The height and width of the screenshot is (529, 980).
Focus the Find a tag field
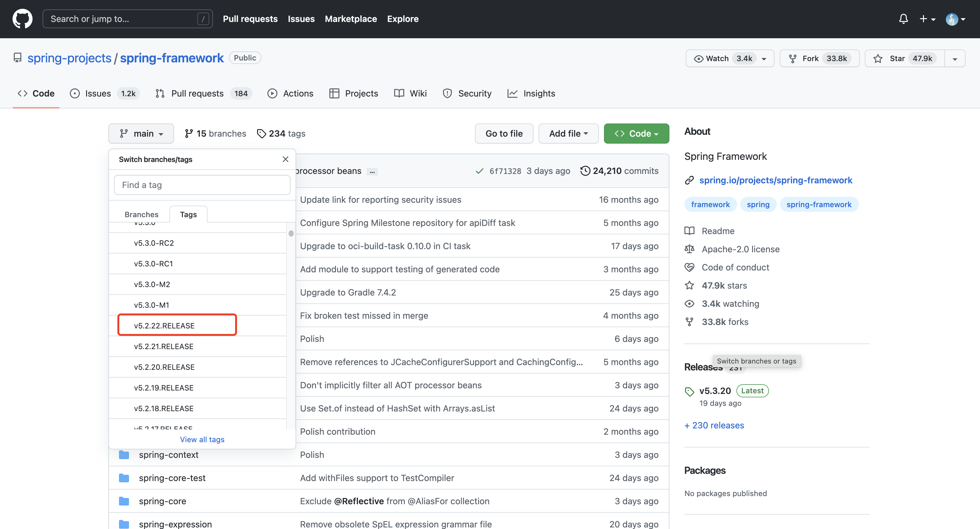click(x=202, y=185)
